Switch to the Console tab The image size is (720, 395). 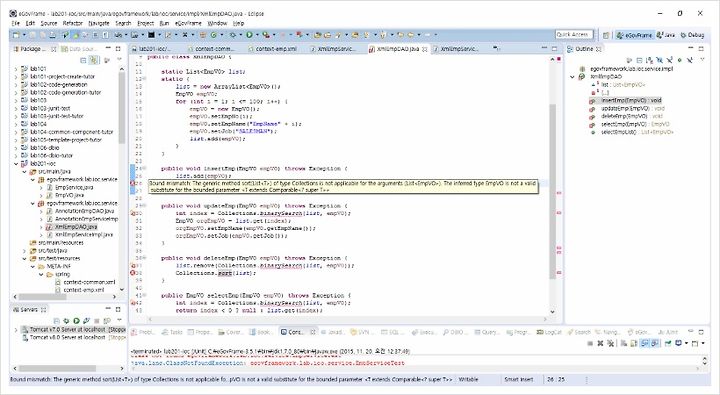(295, 332)
